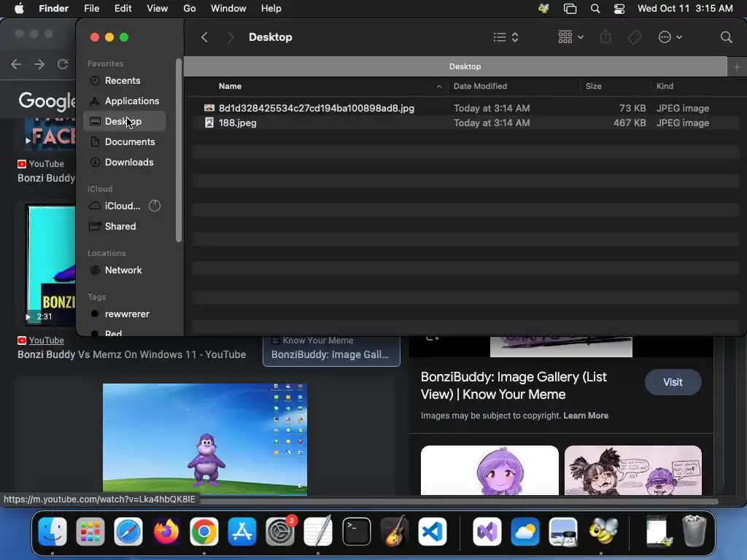Launch Safari from the Dock
The image size is (747, 560).
pos(128,532)
